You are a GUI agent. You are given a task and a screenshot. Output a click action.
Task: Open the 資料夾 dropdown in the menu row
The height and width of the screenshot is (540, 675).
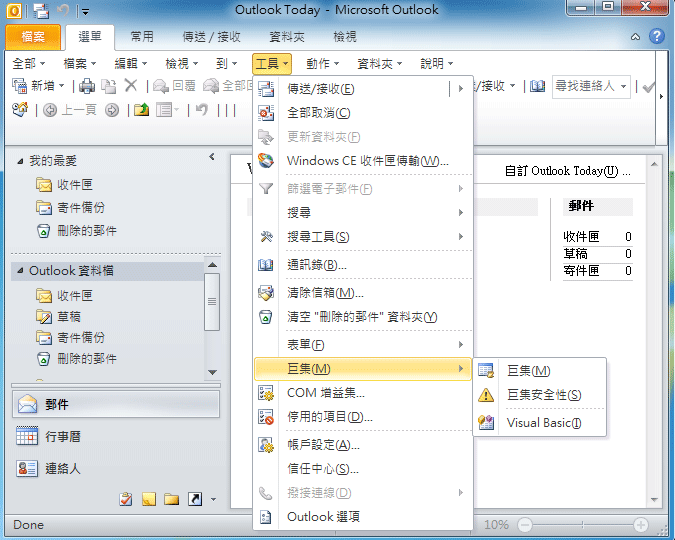(x=380, y=64)
